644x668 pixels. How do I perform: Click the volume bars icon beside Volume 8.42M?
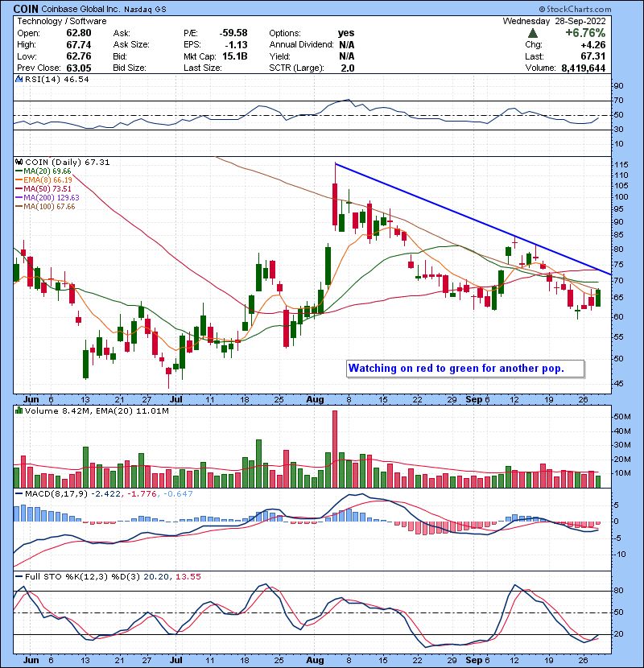[x=19, y=410]
